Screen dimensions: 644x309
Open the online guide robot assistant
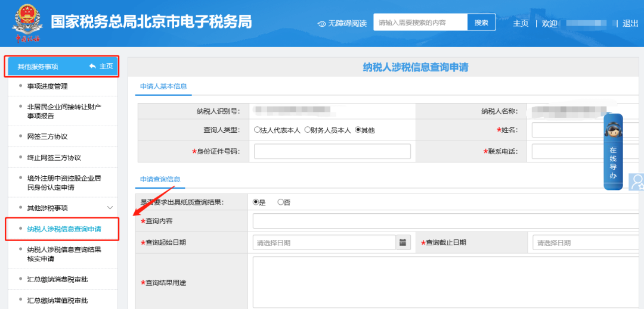pos(612,152)
